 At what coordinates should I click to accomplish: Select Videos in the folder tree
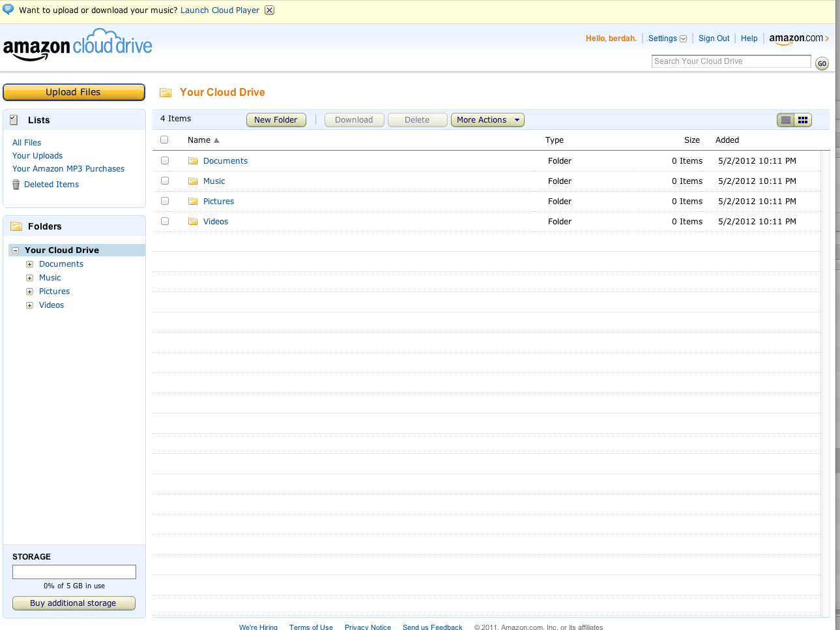(51, 305)
